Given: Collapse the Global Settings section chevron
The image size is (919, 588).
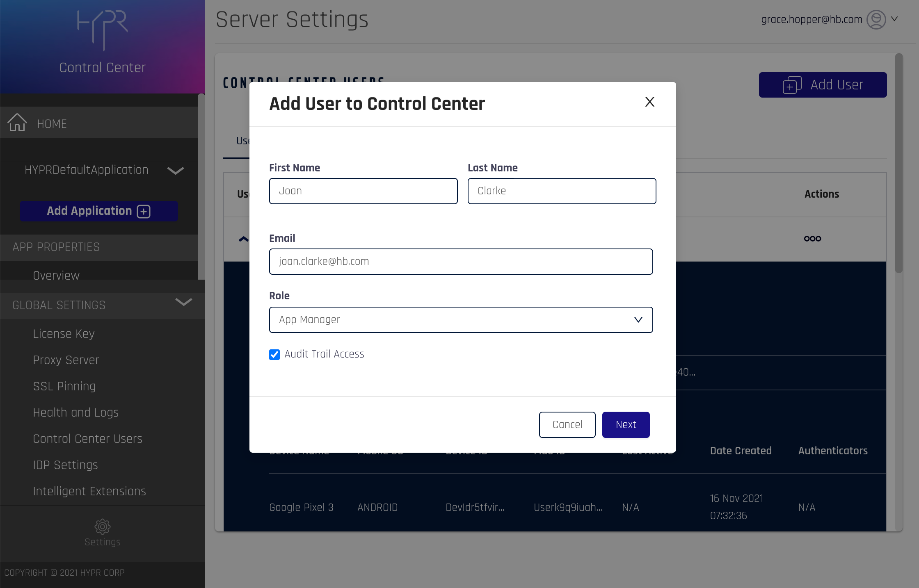Looking at the screenshot, I should (183, 303).
